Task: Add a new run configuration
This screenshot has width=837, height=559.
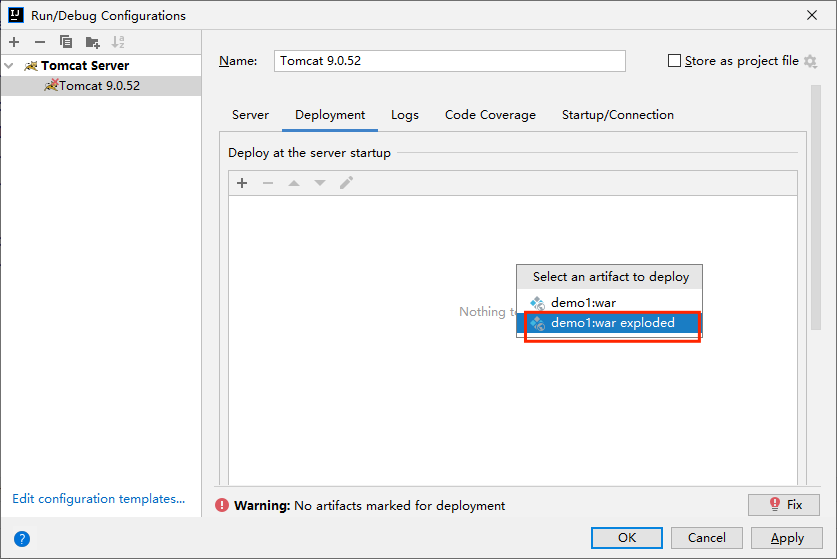Action: point(14,42)
